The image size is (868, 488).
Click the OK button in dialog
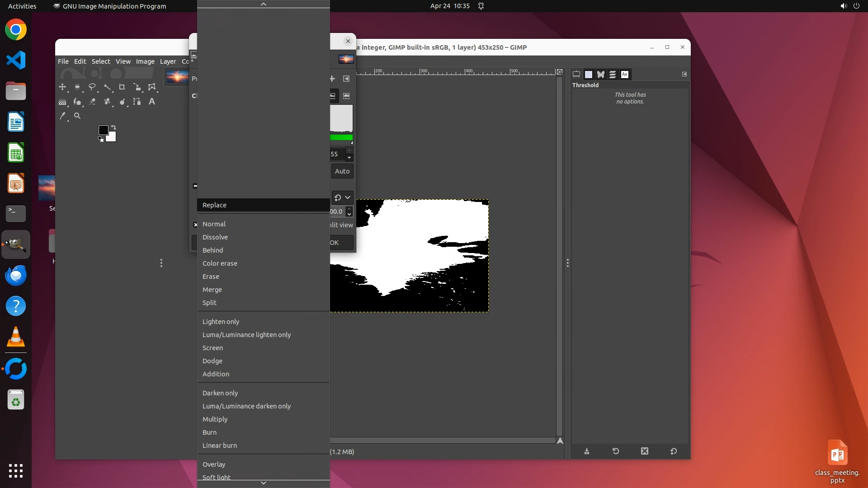click(338, 243)
